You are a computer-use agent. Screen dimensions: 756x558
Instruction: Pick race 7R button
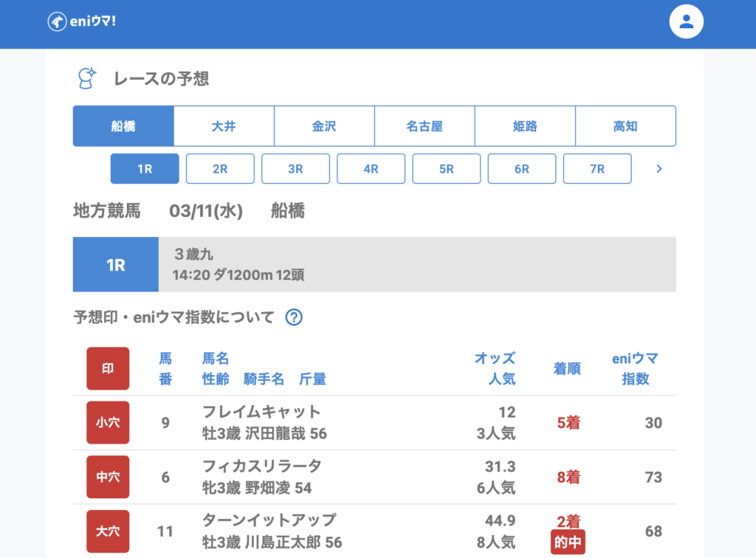597,169
